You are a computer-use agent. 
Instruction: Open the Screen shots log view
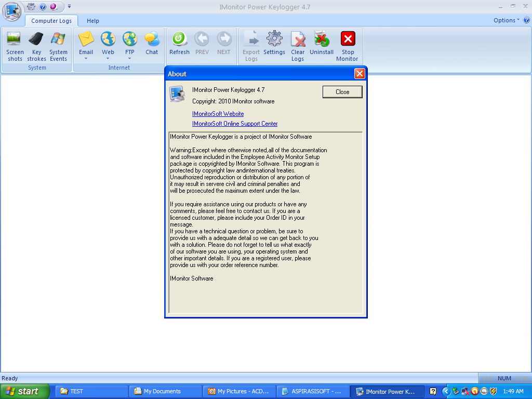[15, 46]
